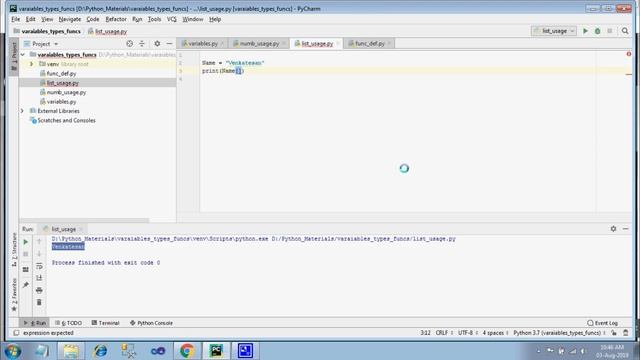Open the list_usage run configuration dropdown
The image size is (640, 360).
tap(554, 31)
